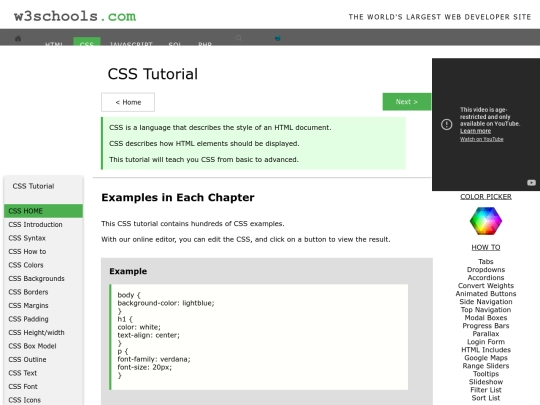The height and width of the screenshot is (405, 540).
Task: Open the PHP tab in top navigation
Action: pos(205,43)
